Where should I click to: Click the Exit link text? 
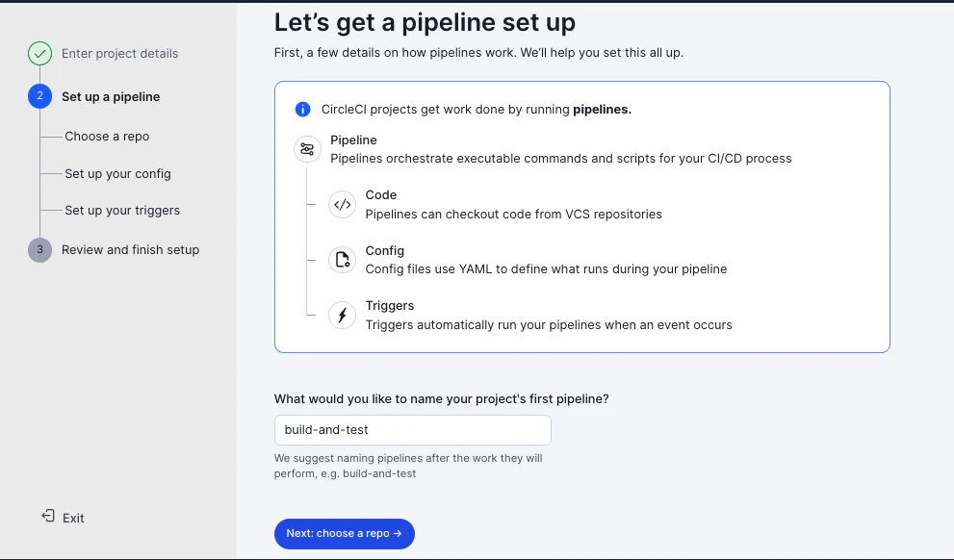click(x=73, y=518)
